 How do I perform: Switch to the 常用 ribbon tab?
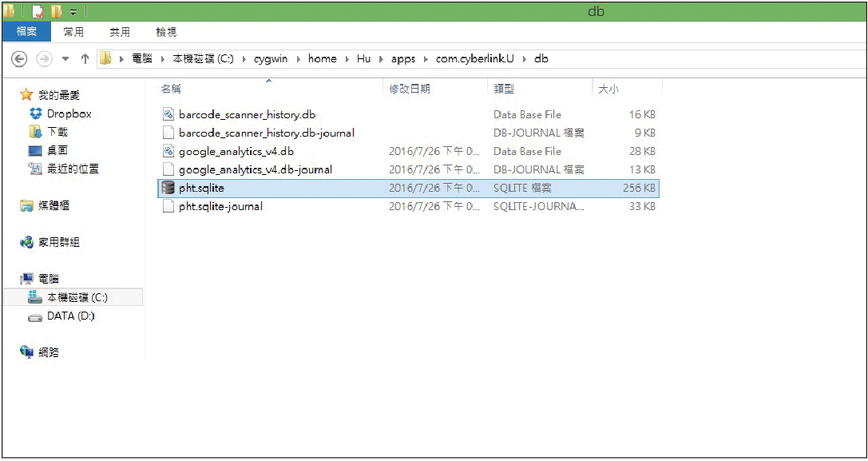coord(73,32)
